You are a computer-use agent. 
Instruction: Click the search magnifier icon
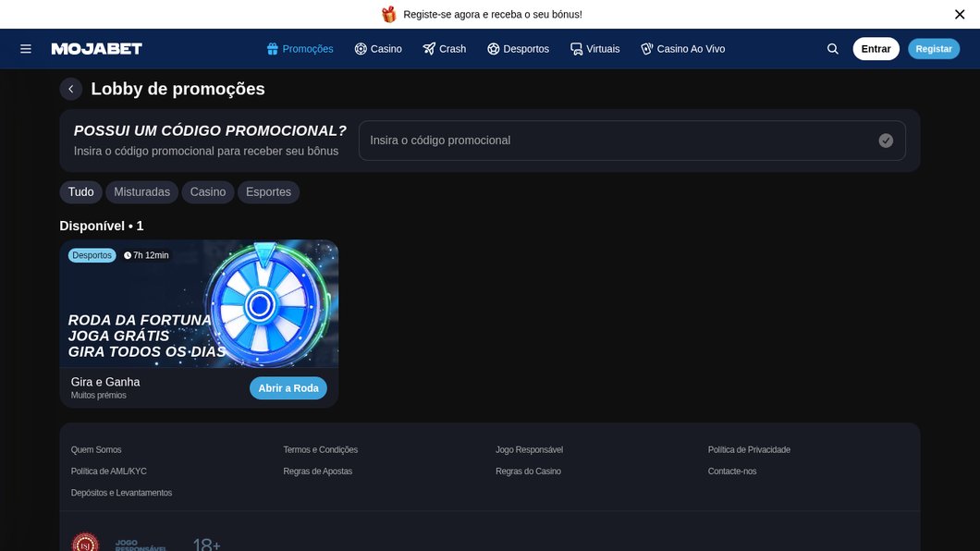point(832,49)
